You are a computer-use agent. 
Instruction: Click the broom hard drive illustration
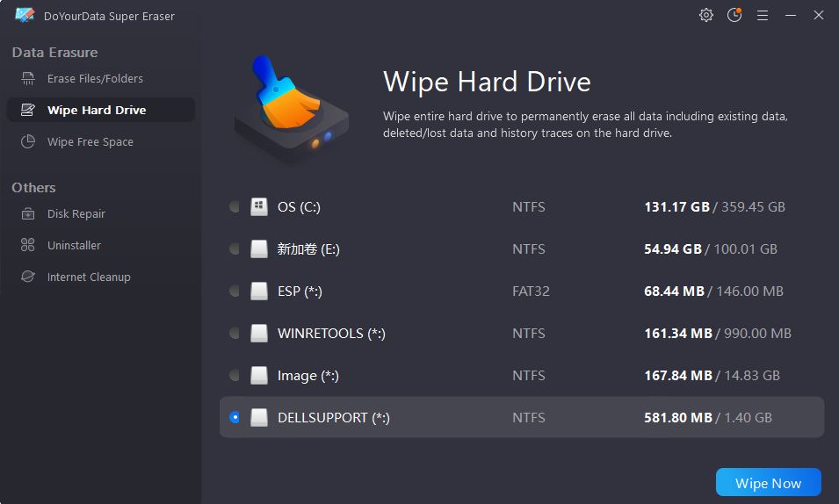[292, 109]
